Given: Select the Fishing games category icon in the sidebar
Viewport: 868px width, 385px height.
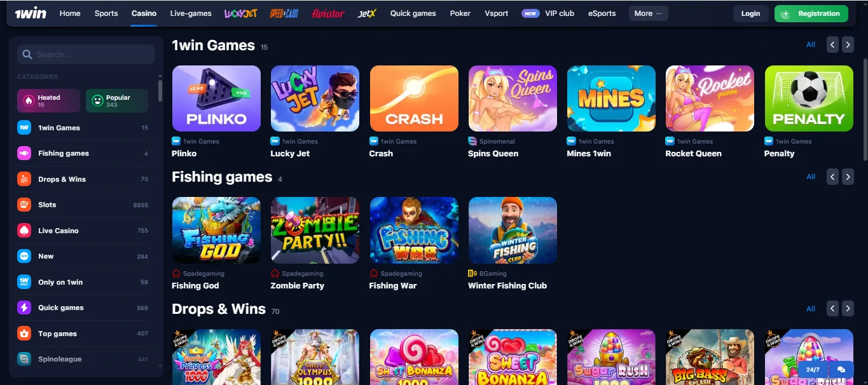Looking at the screenshot, I should point(24,153).
